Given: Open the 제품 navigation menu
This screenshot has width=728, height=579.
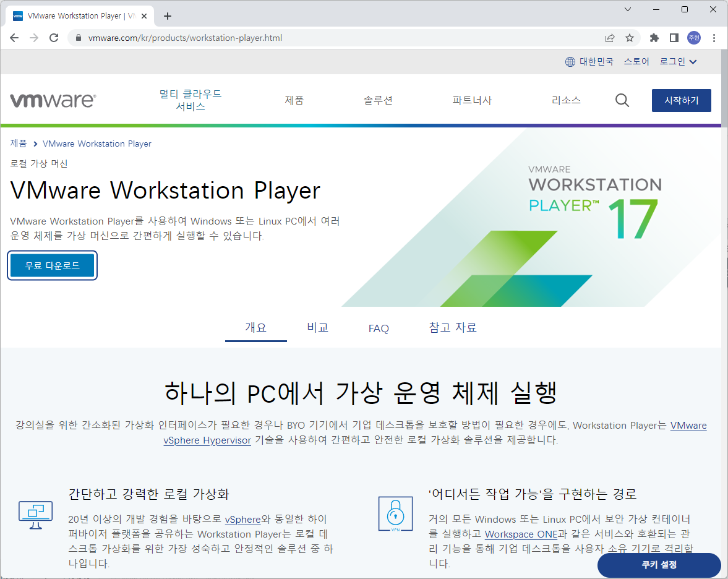Looking at the screenshot, I should tap(294, 100).
